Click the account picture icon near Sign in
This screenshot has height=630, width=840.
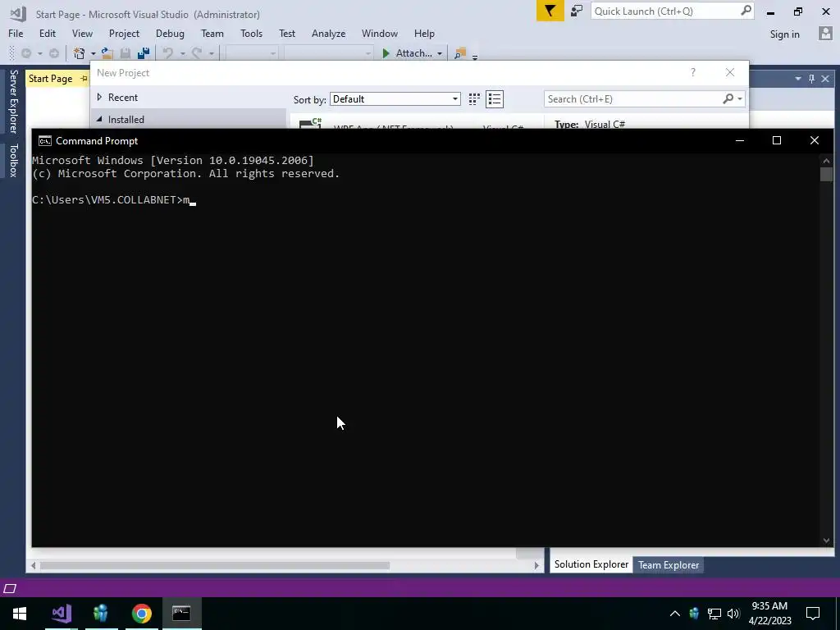point(825,34)
